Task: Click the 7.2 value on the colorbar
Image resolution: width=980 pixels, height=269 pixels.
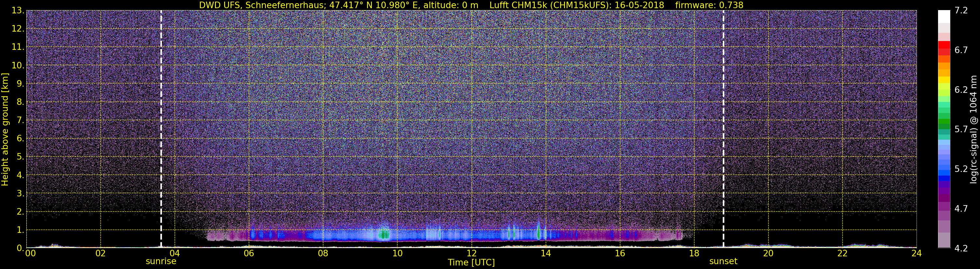Action: tap(961, 11)
